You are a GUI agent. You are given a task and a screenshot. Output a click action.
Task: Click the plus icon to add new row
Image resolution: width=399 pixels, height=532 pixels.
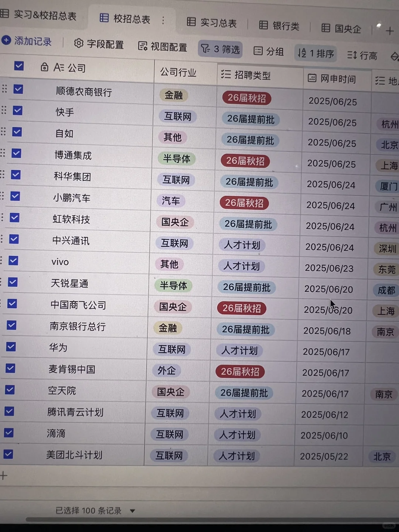(x=4, y=475)
